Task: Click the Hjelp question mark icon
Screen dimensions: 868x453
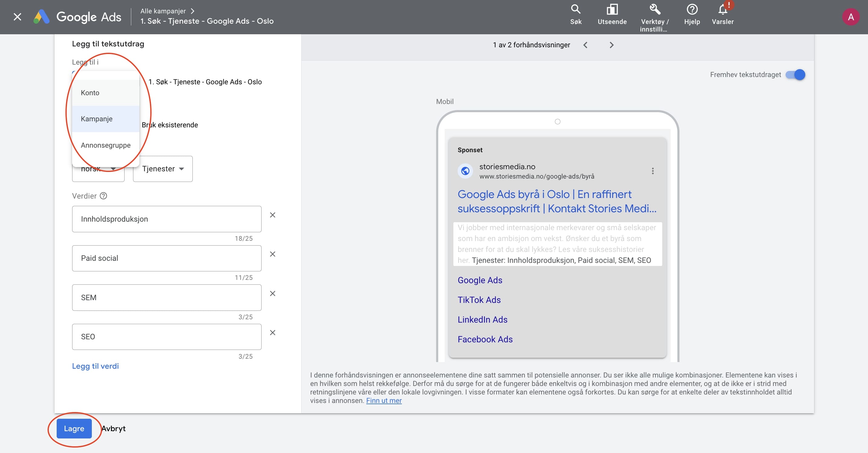Action: point(692,9)
